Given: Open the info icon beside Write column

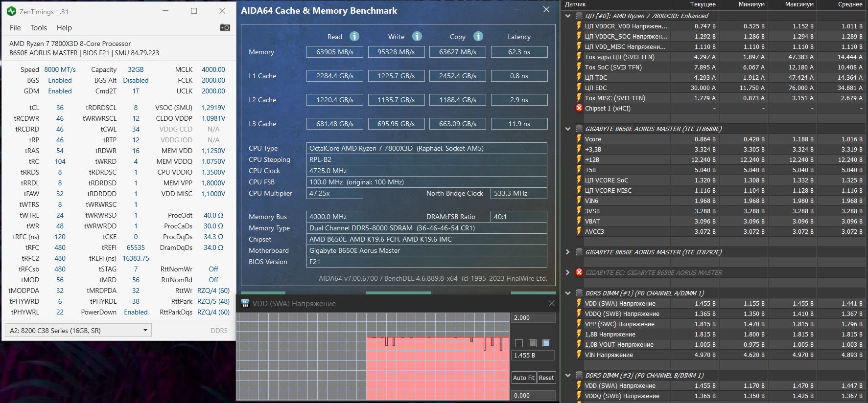Looking at the screenshot, I should (417, 36).
